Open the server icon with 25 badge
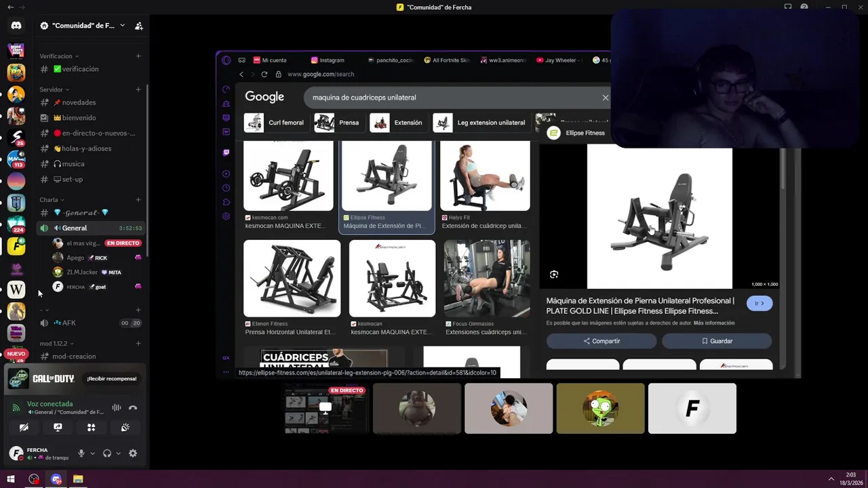The image size is (868, 488). click(x=16, y=138)
